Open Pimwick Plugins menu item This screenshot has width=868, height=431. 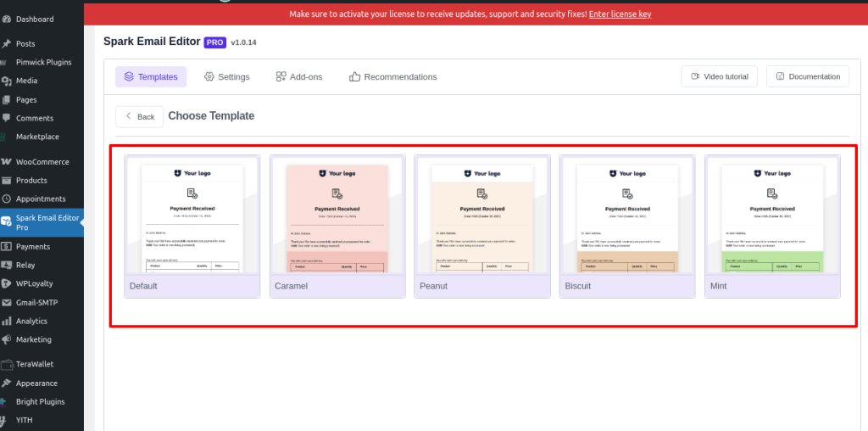42,62
